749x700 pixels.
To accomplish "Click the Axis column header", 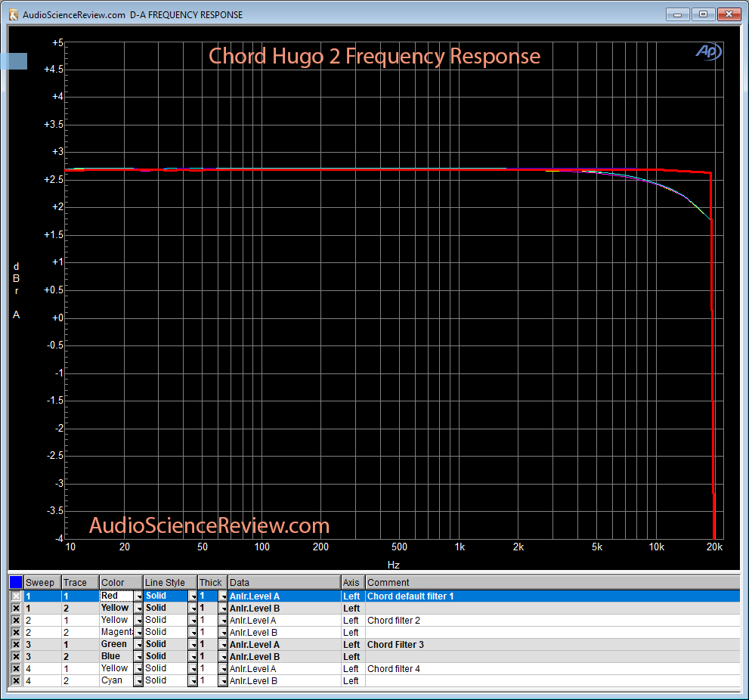I will point(353,583).
